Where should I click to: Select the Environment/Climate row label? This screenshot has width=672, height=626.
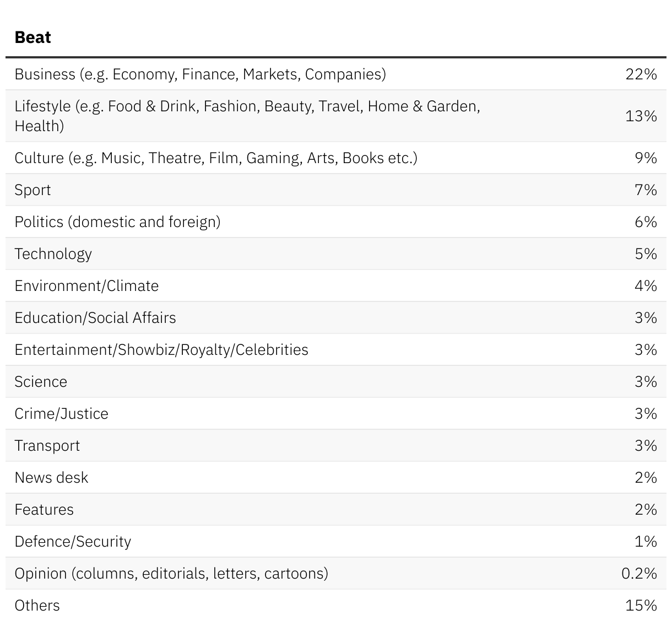pyautogui.click(x=86, y=286)
